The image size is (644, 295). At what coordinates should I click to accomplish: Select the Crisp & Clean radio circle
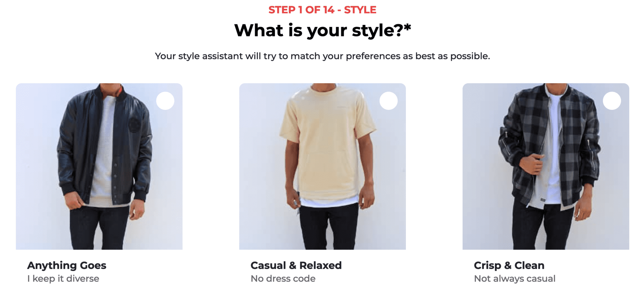(x=612, y=101)
